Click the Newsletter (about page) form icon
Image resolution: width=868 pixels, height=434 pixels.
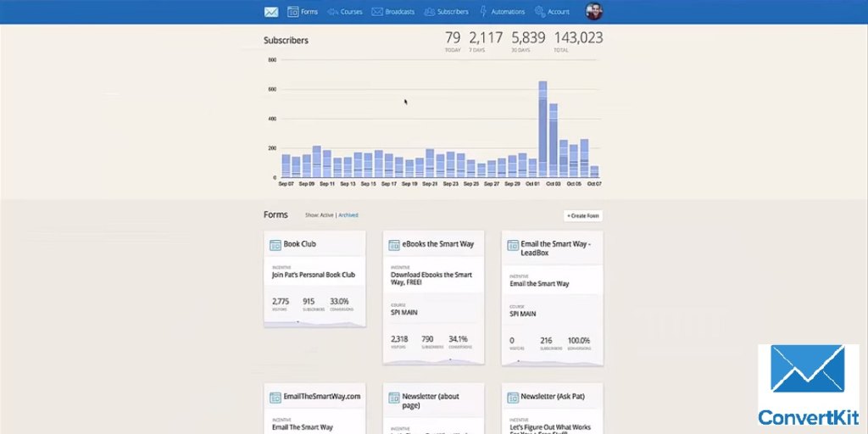(394, 398)
